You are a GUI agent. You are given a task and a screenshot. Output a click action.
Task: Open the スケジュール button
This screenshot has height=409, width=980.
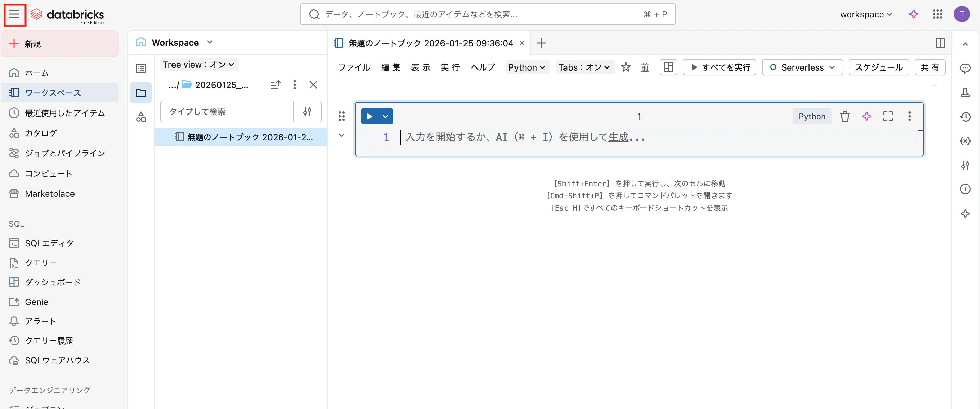point(878,67)
